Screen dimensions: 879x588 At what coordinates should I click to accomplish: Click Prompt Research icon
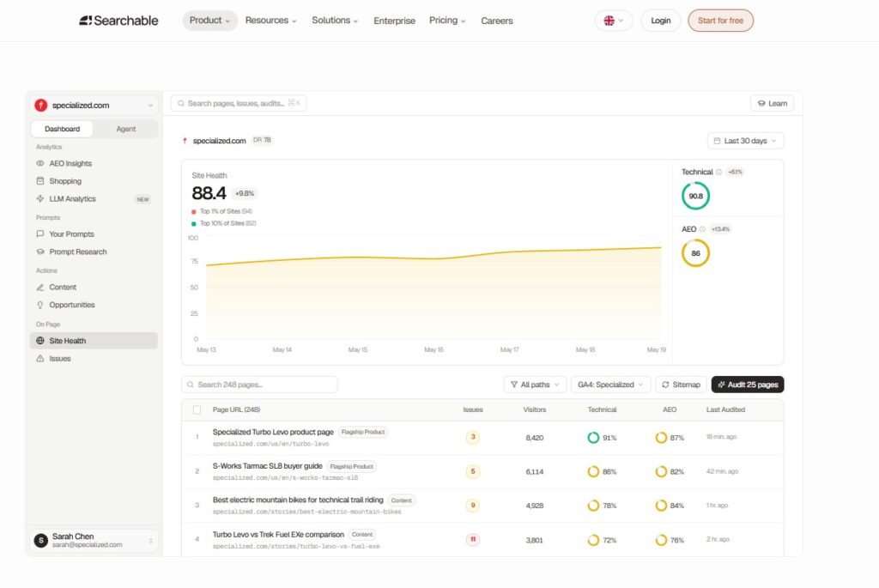tap(40, 252)
